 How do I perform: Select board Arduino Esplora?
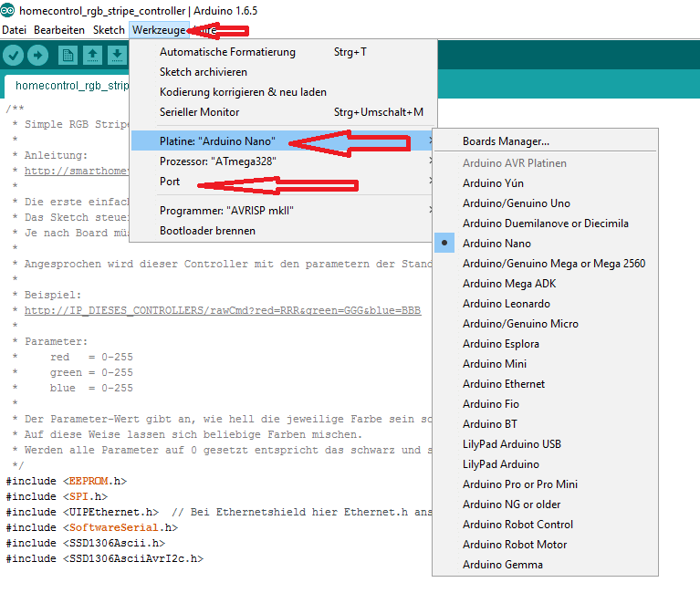[545, 344]
